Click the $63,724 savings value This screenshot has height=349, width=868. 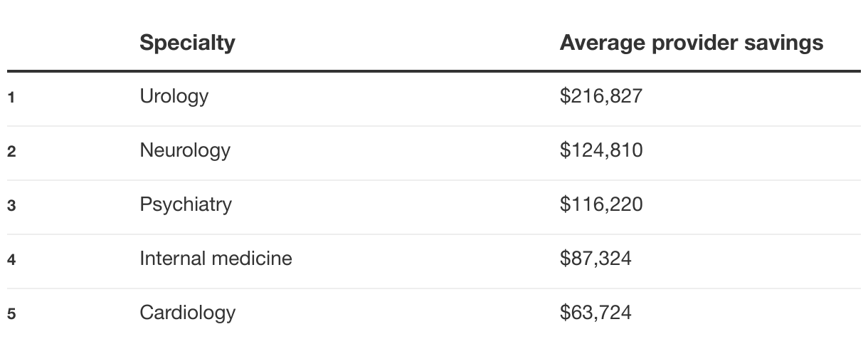pos(595,312)
